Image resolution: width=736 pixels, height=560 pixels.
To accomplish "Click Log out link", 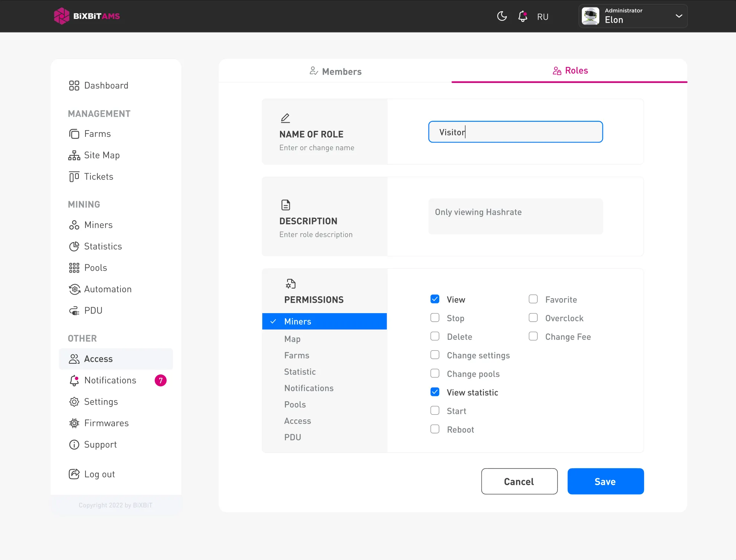I will [92, 474].
